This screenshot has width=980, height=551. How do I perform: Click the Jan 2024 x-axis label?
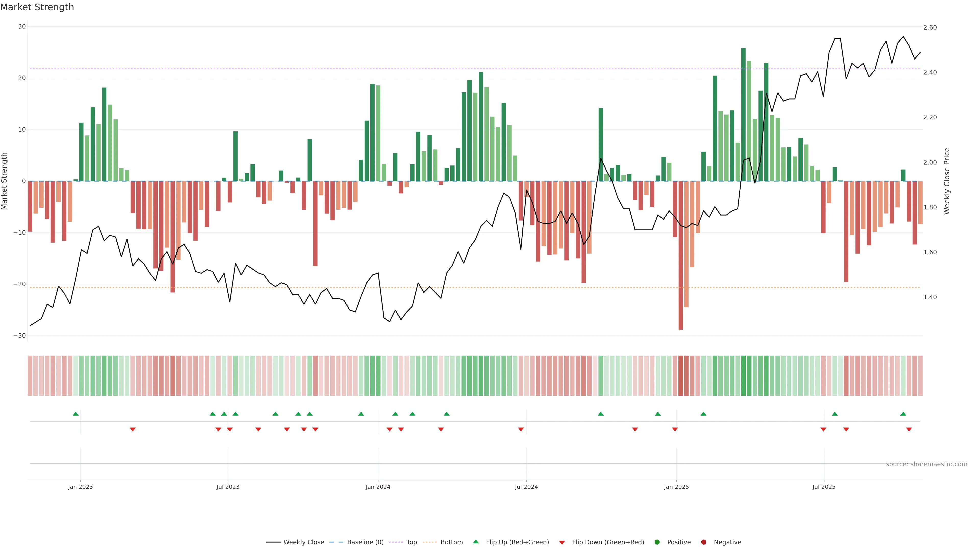point(378,487)
